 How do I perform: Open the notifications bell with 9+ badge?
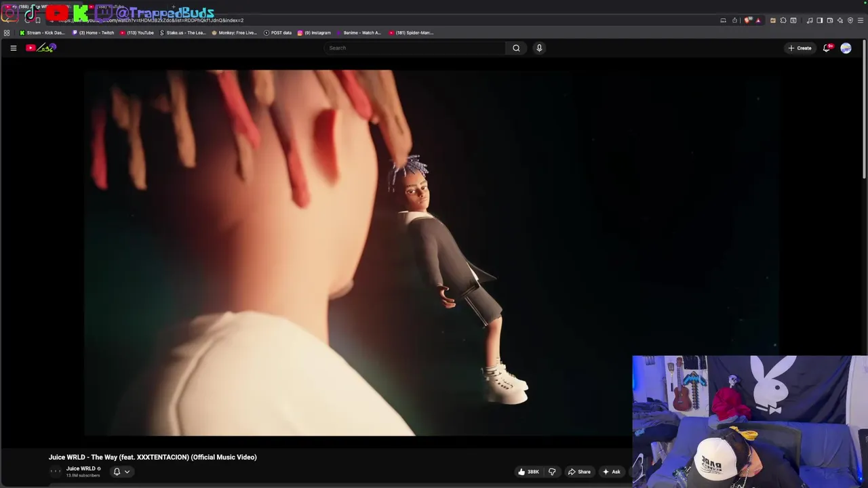[x=827, y=48]
